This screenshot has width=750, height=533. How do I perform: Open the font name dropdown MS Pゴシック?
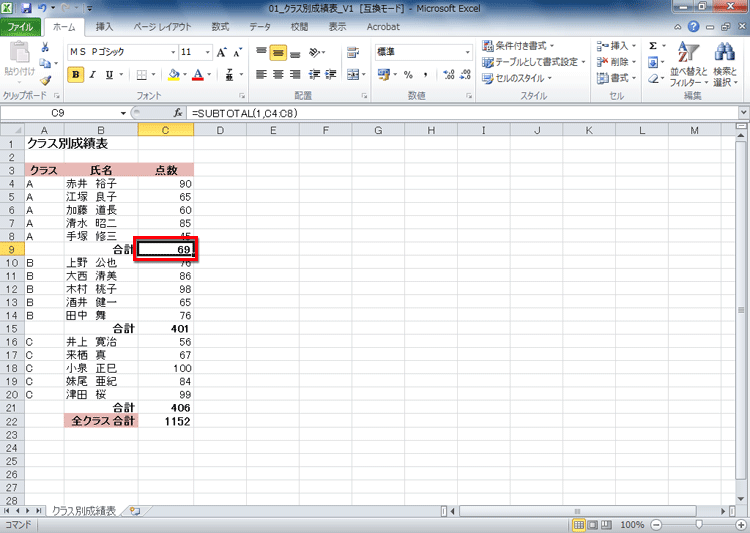click(173, 52)
